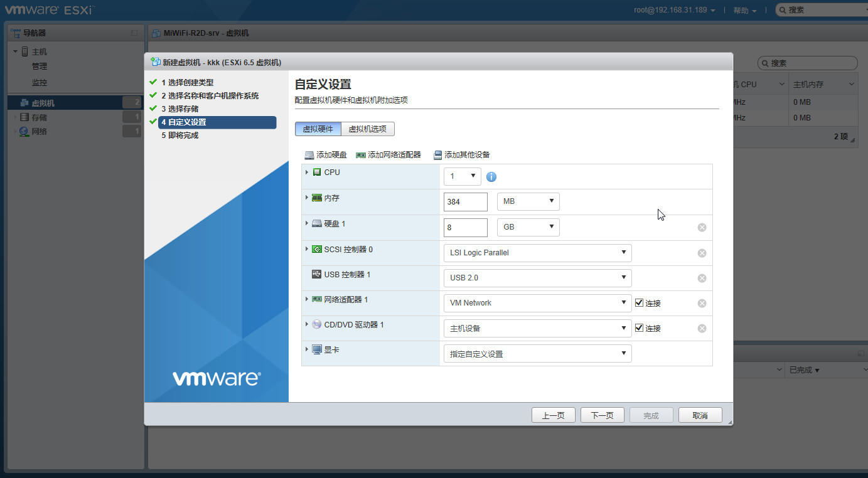Click the Next page button (下一页)

[x=602, y=415]
